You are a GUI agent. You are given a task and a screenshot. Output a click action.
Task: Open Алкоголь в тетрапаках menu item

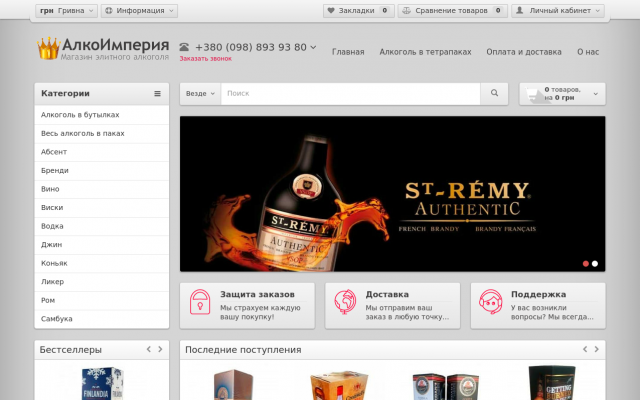pos(425,52)
